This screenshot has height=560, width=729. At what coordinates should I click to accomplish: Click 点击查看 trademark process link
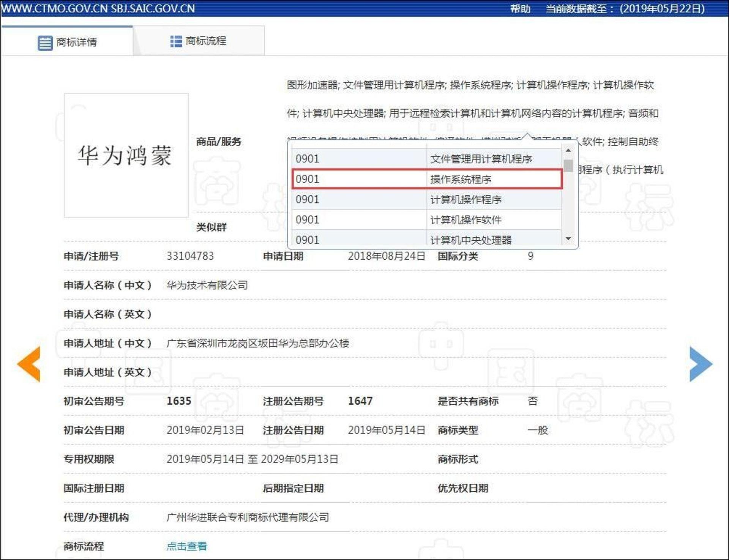[187, 546]
